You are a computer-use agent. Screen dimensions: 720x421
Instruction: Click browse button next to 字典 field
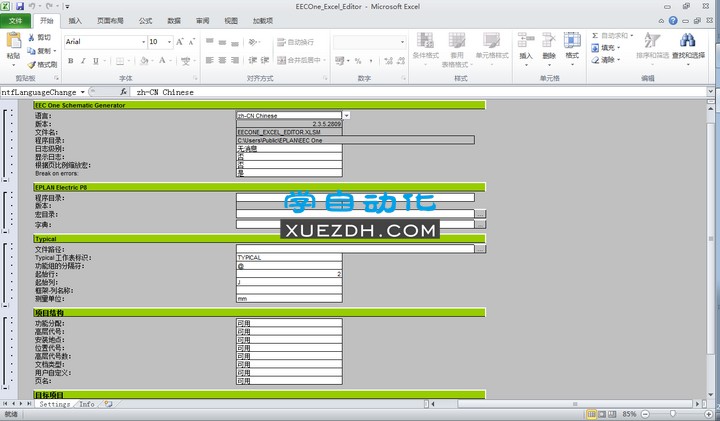coord(480,225)
